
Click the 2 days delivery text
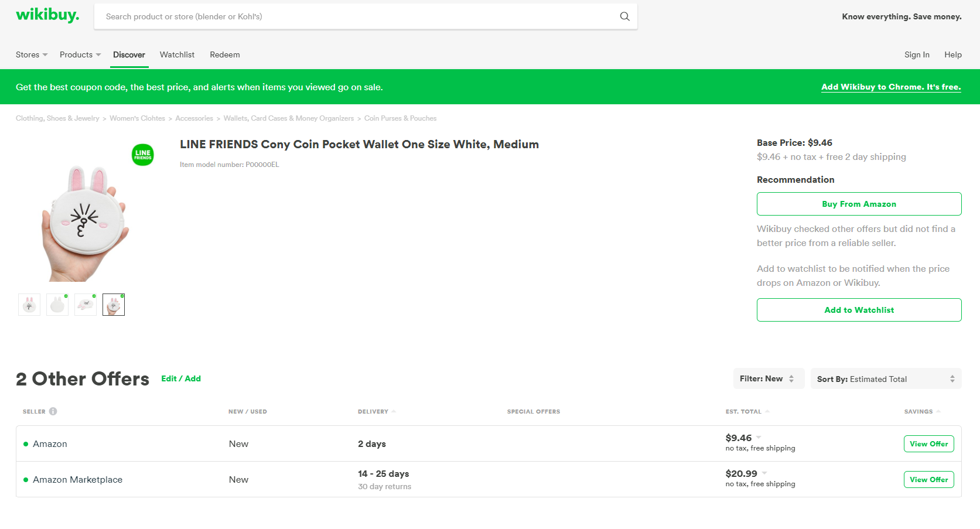pyautogui.click(x=372, y=444)
